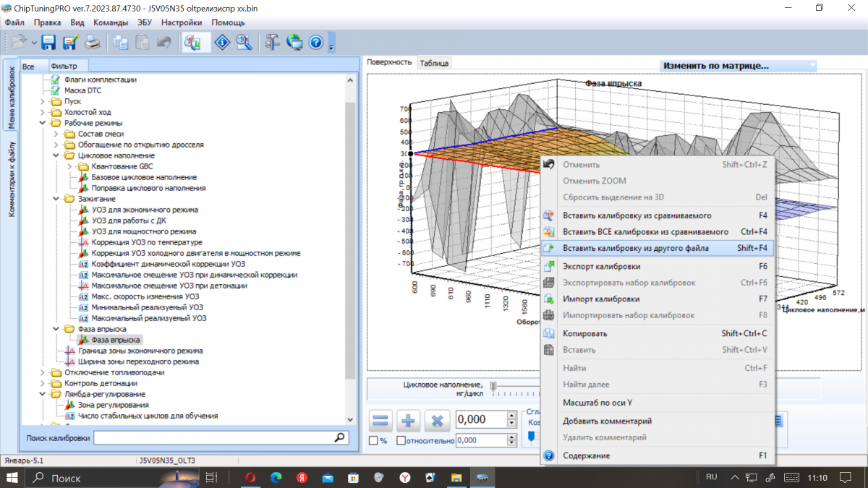This screenshot has width=868, height=488.
Task: Select 'Вставить калибровку из другого файла'
Action: pyautogui.click(x=635, y=248)
